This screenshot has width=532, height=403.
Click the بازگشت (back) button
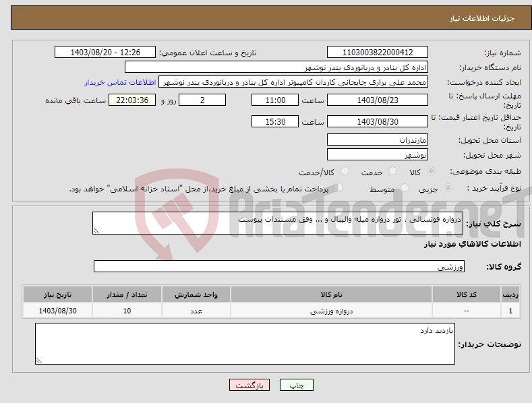pos(249,385)
